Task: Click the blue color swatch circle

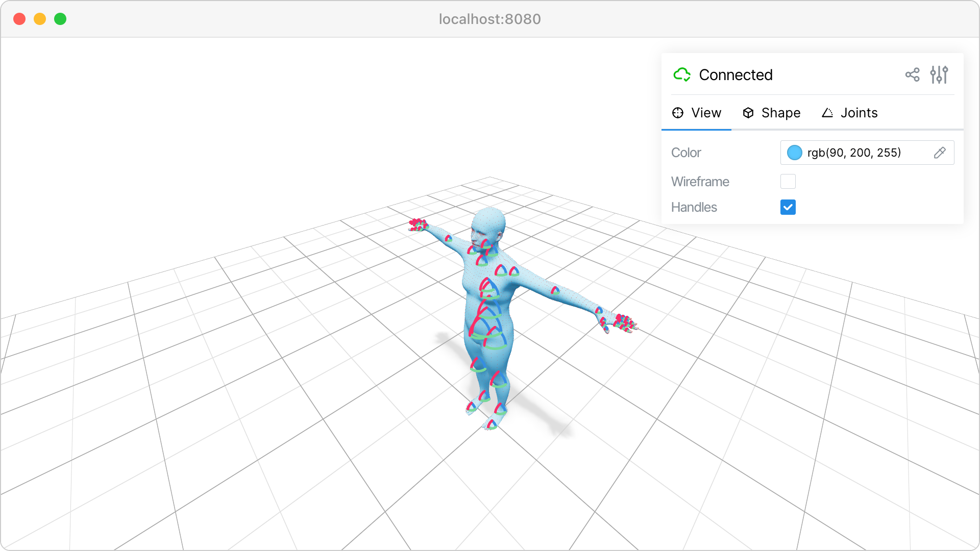Action: click(x=795, y=153)
